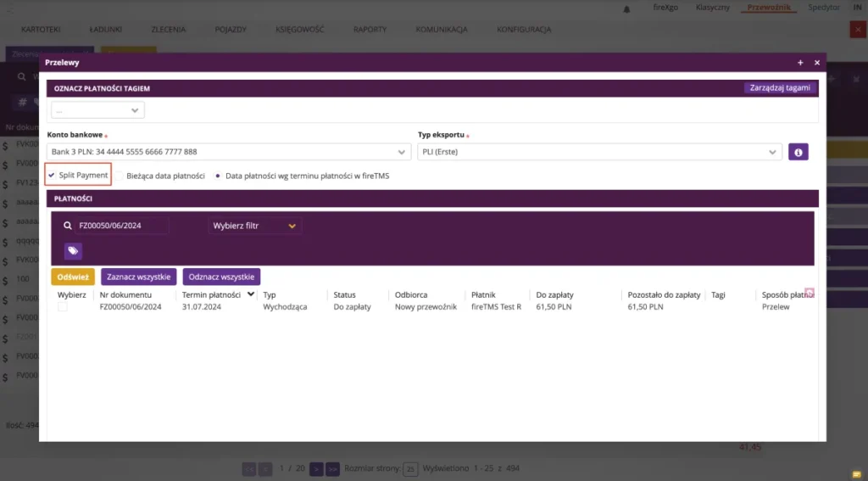Click the search magnifier icon in Płatności

pyautogui.click(x=68, y=226)
